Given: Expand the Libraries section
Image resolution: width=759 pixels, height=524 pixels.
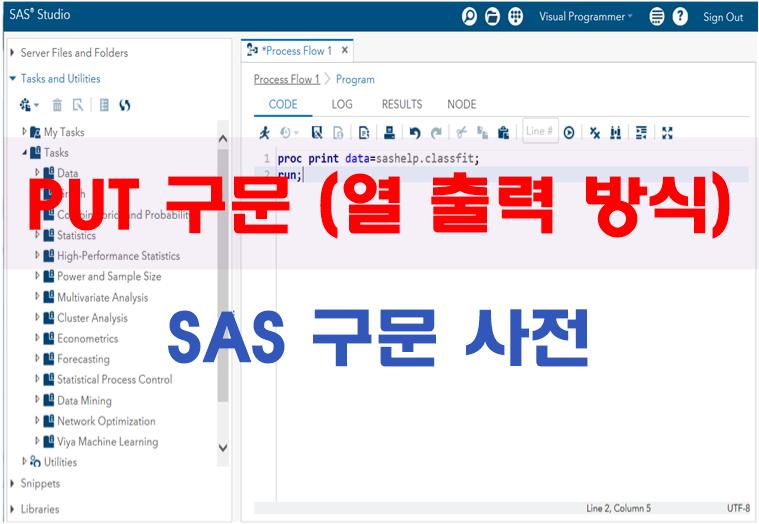Looking at the screenshot, I should (x=13, y=509).
